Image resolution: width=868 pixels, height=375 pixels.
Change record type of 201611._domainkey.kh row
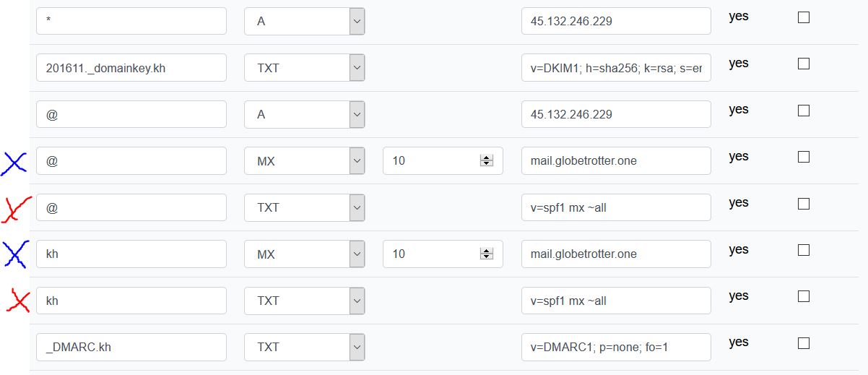pos(357,68)
